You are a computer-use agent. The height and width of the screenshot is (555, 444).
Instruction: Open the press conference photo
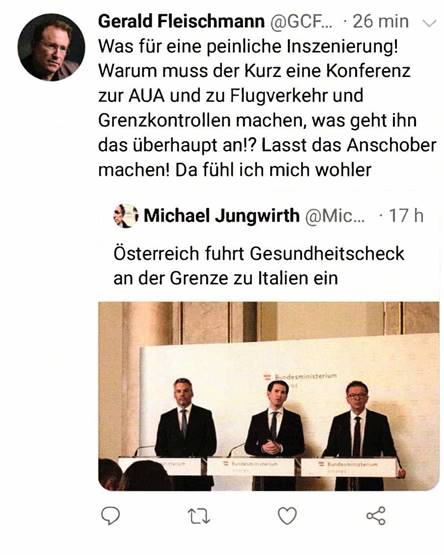(269, 396)
